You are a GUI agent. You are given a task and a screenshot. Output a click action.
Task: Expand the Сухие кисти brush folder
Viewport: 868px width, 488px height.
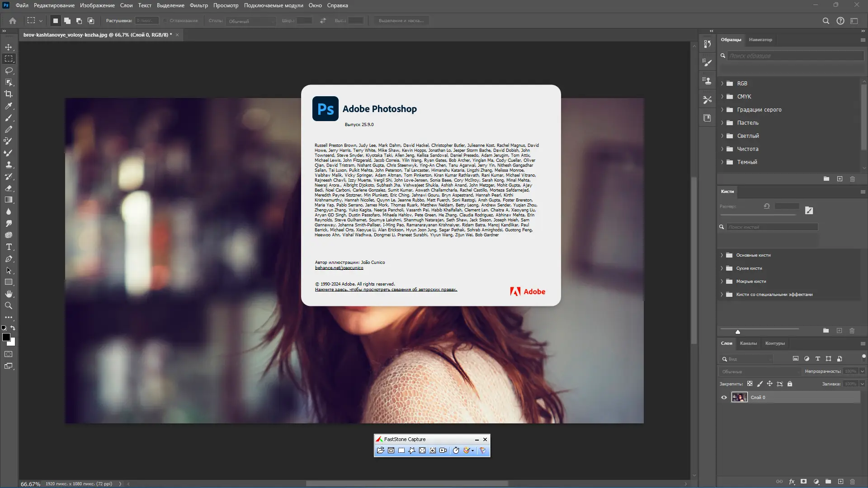[722, 268]
